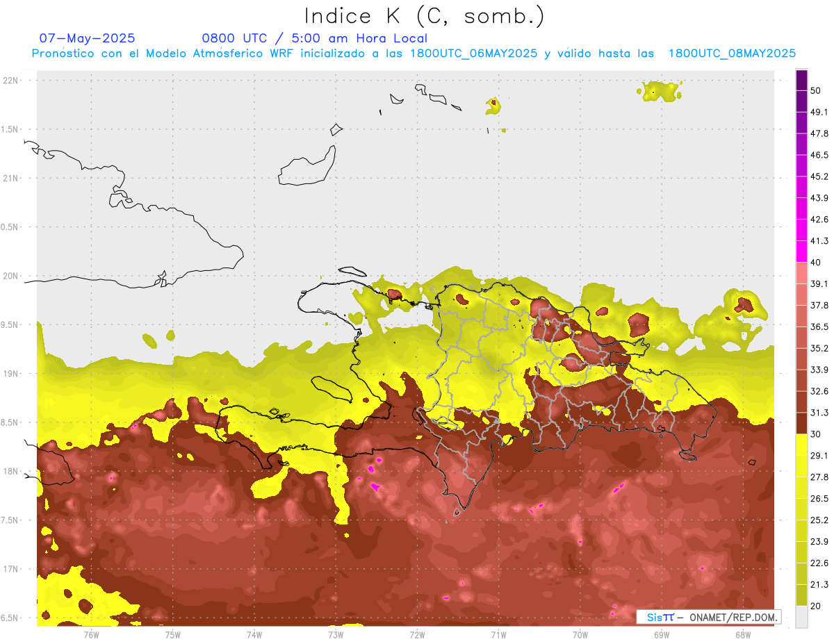The width and height of the screenshot is (834, 644).
Task: Click the color bar value 26.5
Action: click(819, 498)
